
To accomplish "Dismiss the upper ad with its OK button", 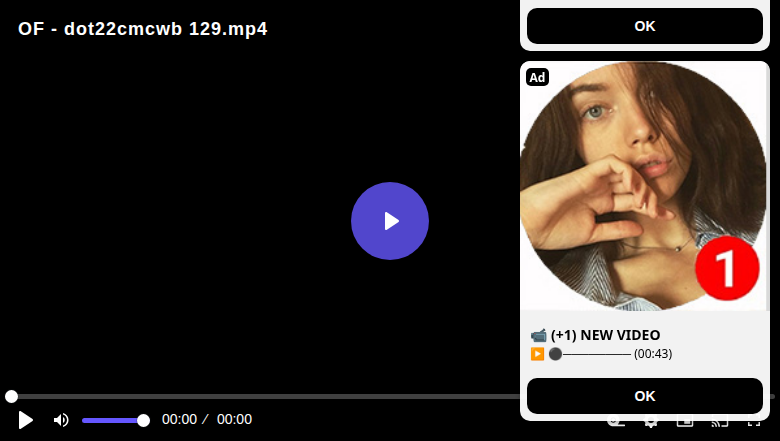I will click(x=645, y=26).
